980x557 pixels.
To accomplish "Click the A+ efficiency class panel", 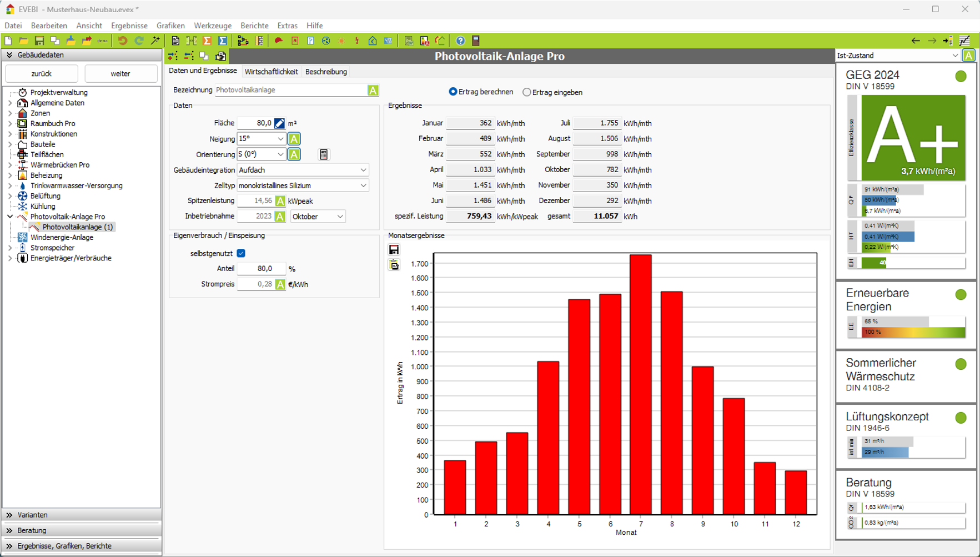I will [x=913, y=137].
